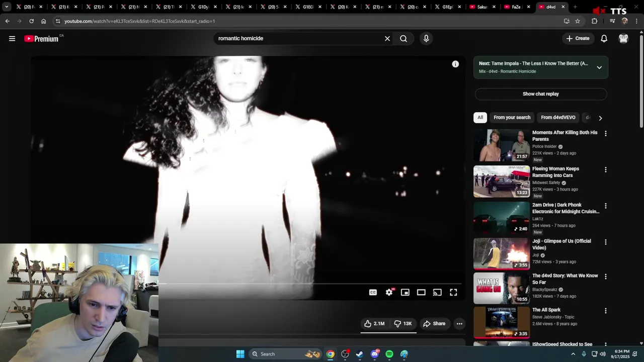Open options for Fleeing Woman video

click(x=605, y=170)
